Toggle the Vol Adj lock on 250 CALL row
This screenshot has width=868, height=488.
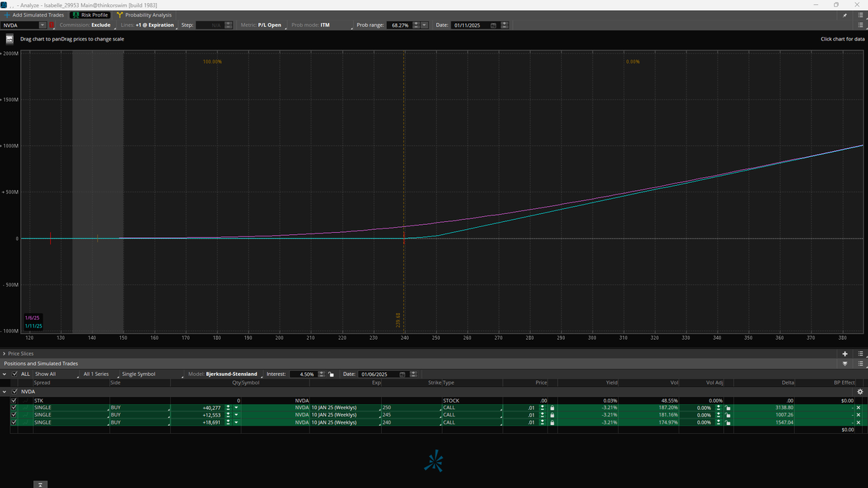(x=728, y=408)
